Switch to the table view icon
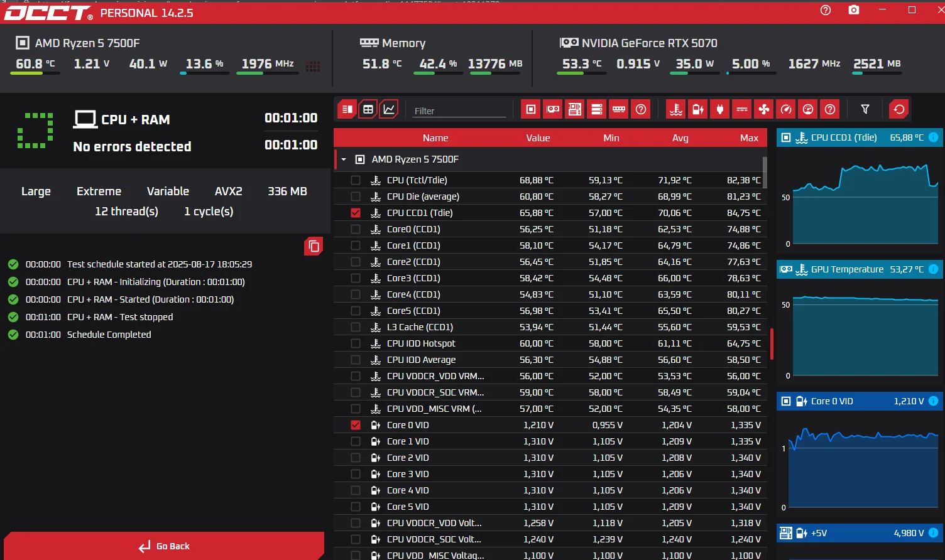The height and width of the screenshot is (560, 945). (x=368, y=109)
